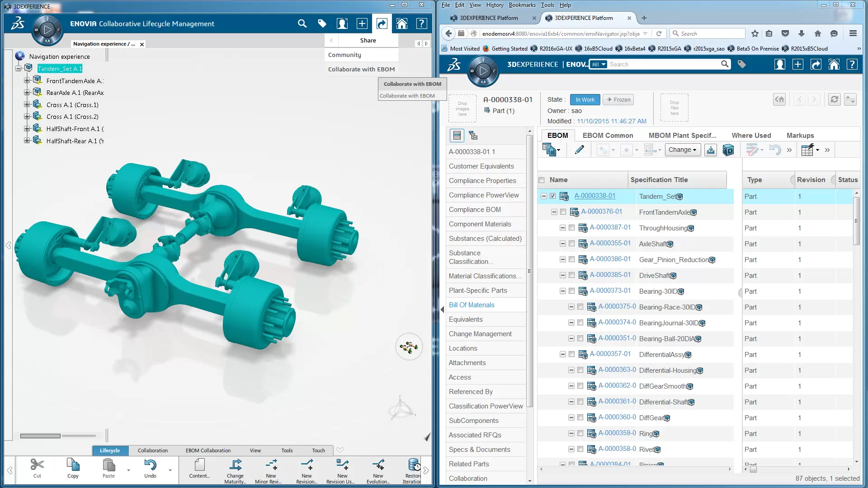Open the Change dropdown button
The height and width of the screenshot is (488, 868).
[682, 150]
